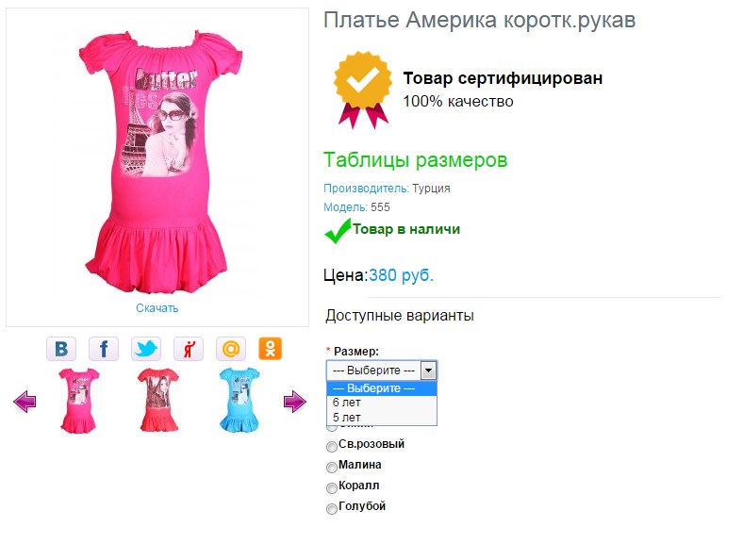Choose the Малина color radio button
Image resolution: width=743 pixels, height=560 pixels.
pyautogui.click(x=332, y=468)
